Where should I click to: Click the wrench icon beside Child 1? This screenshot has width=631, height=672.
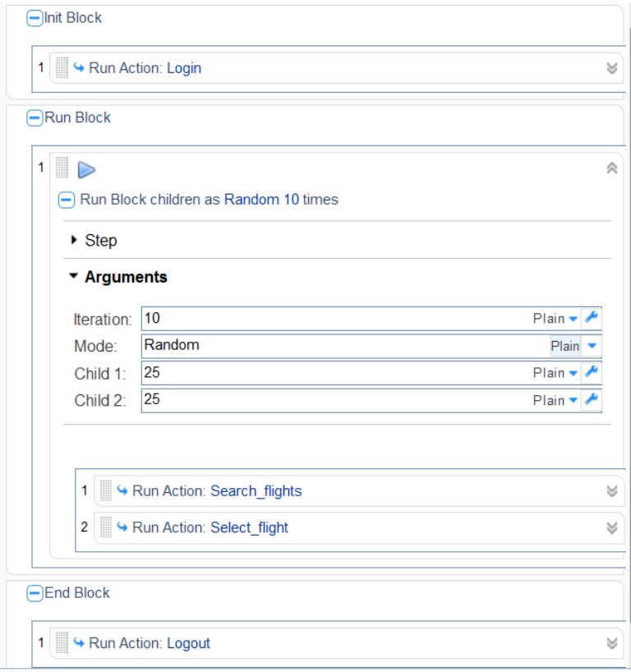point(592,373)
